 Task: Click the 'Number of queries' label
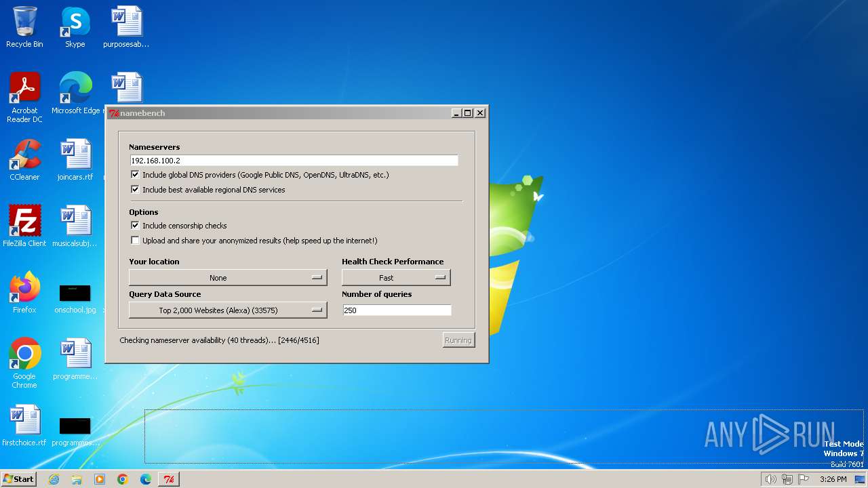(377, 294)
